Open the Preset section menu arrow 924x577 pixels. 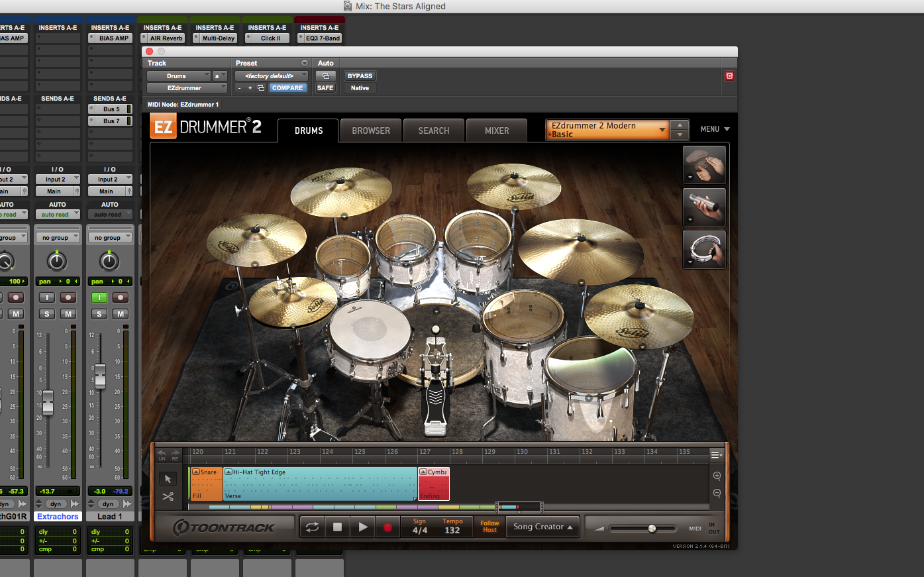305,64
